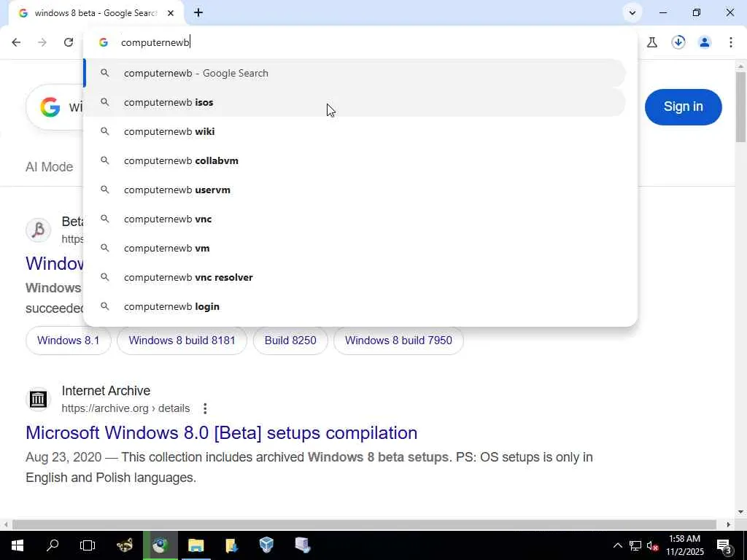
Task: Choose 'computernewb vnc resolver' suggestion
Action: click(x=355, y=277)
